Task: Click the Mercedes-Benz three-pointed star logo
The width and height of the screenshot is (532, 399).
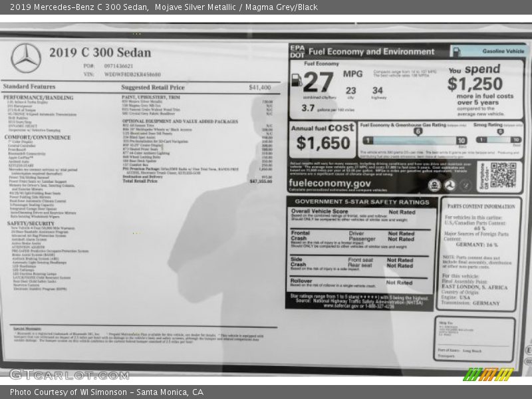Action: 26,59
